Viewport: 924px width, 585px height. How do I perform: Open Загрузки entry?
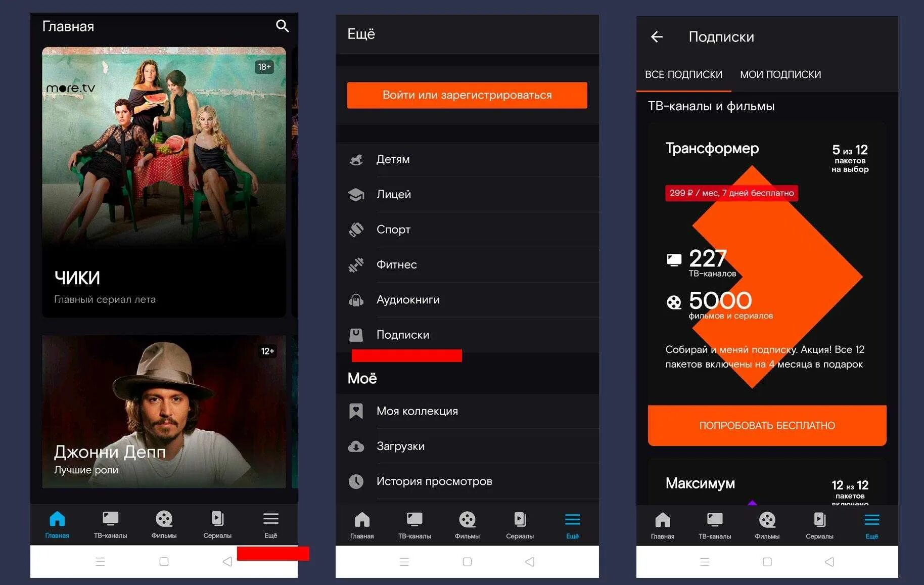coord(467,446)
